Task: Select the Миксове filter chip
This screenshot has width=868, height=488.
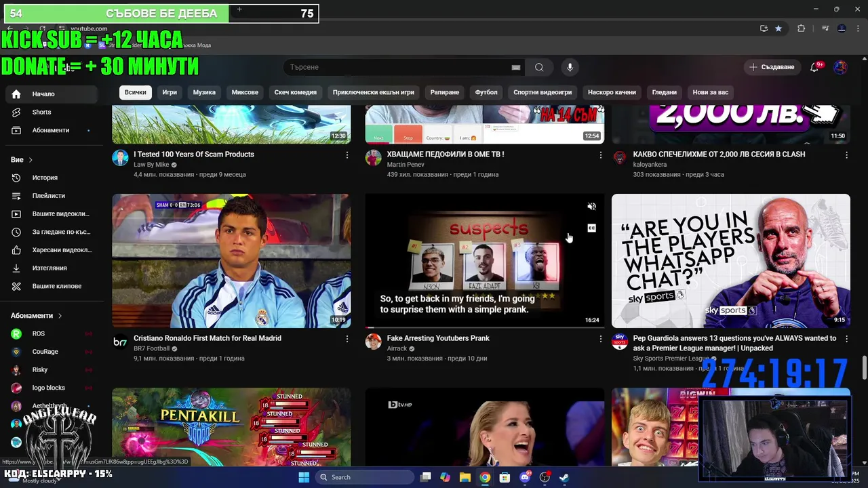Action: pos(245,92)
